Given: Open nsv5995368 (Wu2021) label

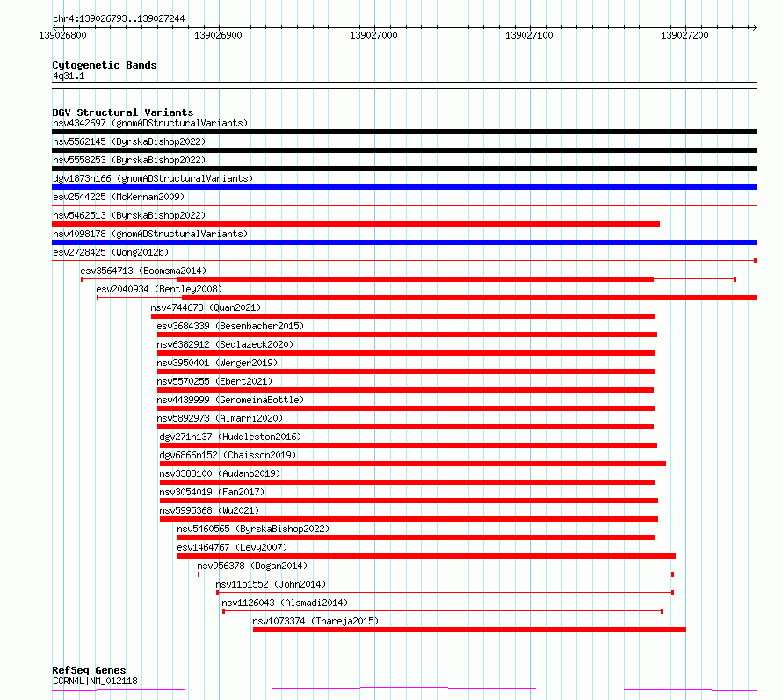Looking at the screenshot, I should [209, 510].
